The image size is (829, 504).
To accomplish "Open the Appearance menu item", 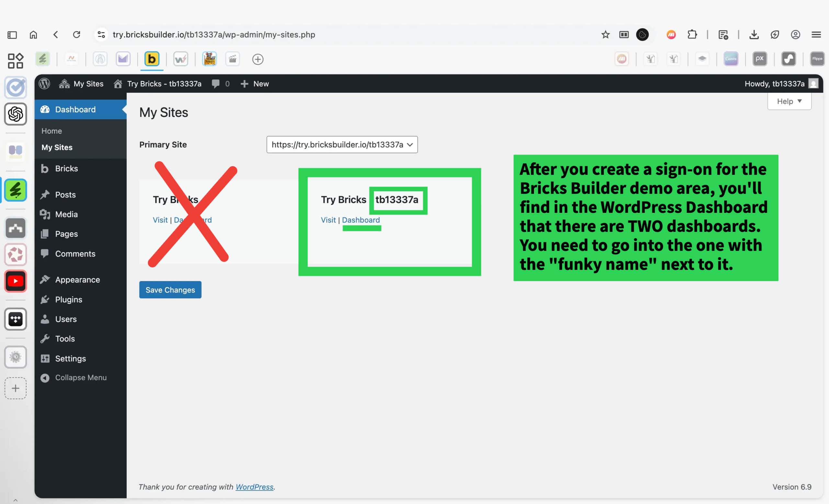I will point(77,280).
